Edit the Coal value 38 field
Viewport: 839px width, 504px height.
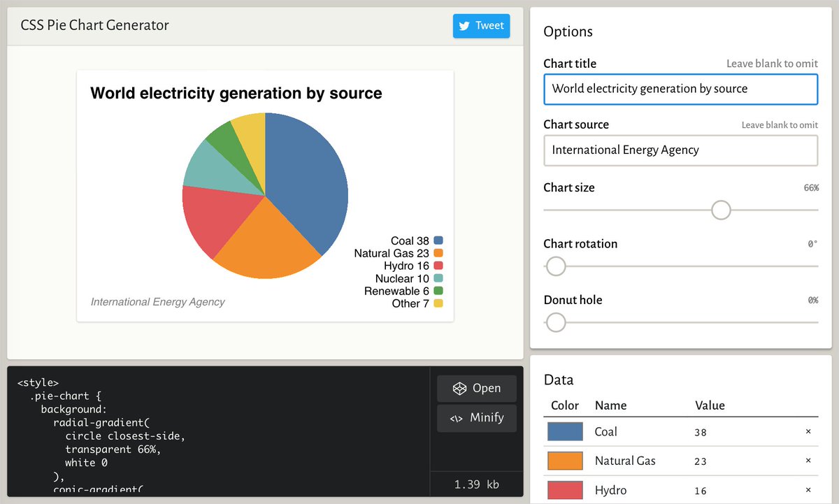[741, 432]
